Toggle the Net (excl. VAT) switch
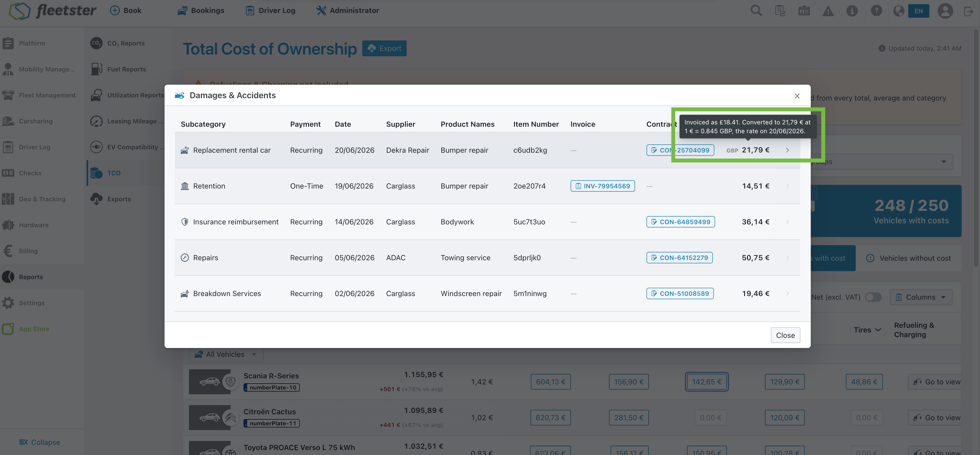 [x=873, y=297]
